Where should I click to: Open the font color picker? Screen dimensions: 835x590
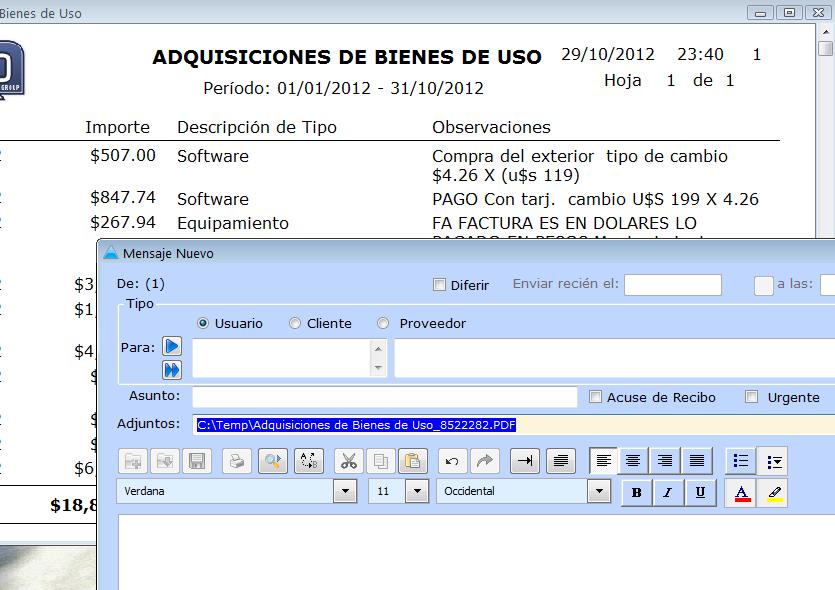(740, 492)
